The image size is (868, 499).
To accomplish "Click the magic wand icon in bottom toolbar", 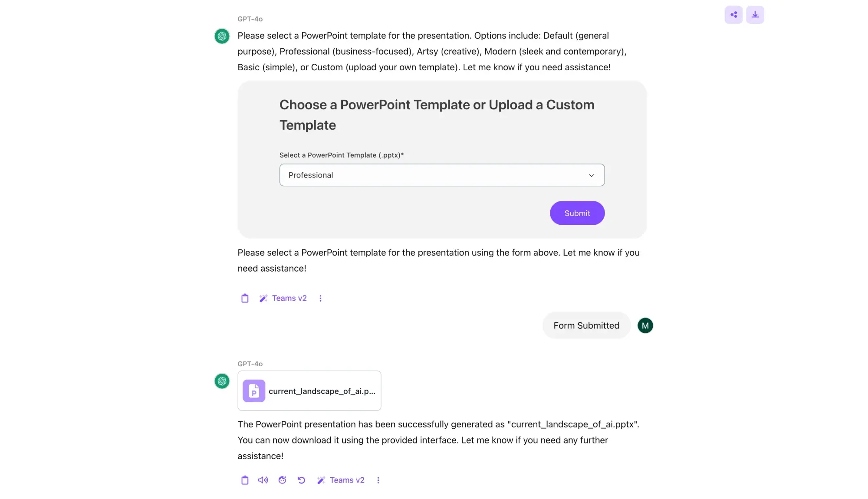I will click(321, 480).
